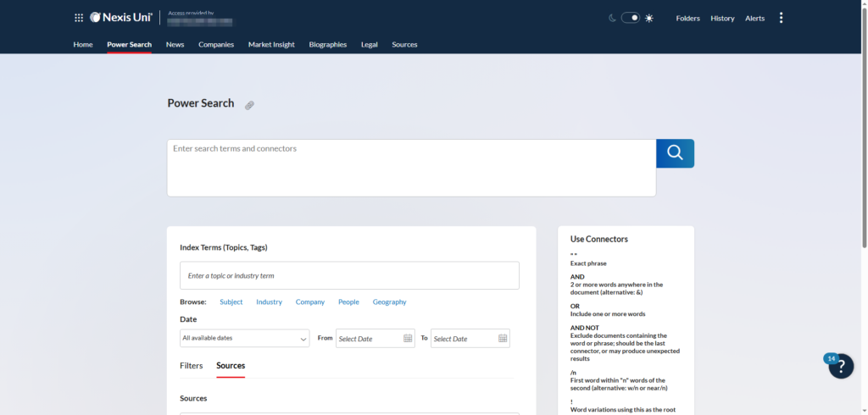
Task: Click the link icon beside Power Search
Action: pyautogui.click(x=249, y=106)
